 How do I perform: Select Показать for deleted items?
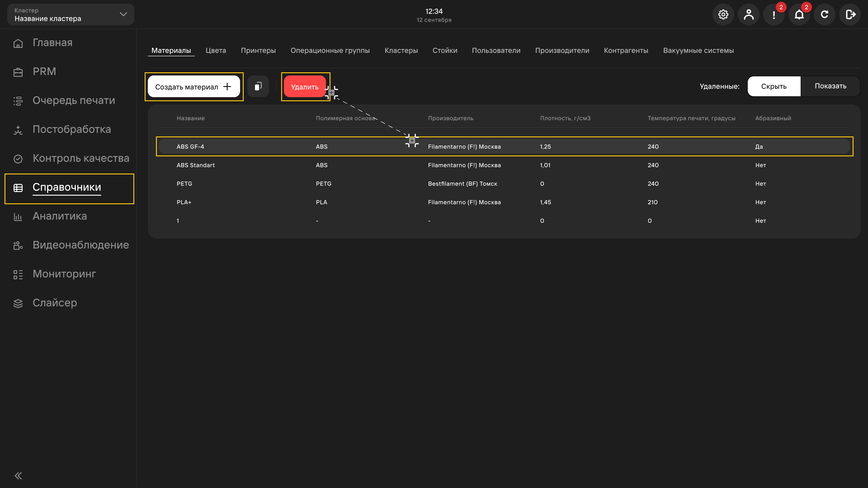tap(830, 86)
